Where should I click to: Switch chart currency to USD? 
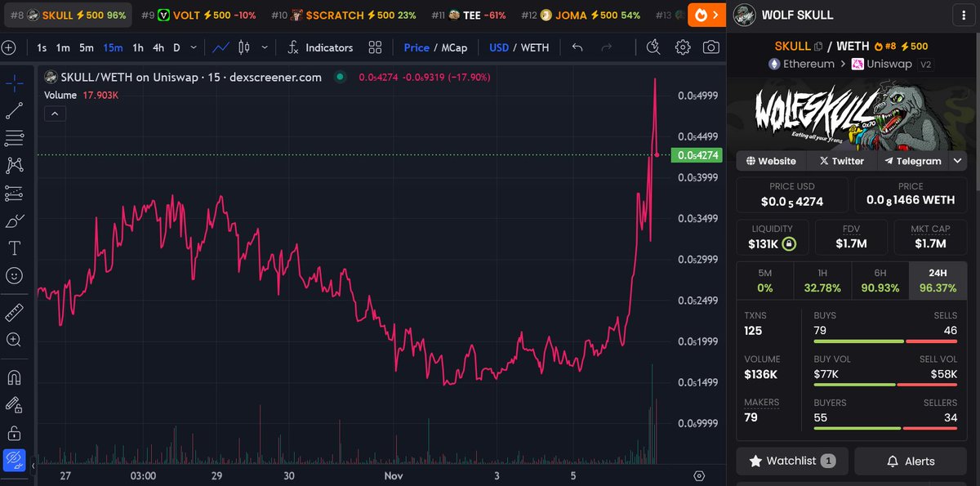pos(499,47)
